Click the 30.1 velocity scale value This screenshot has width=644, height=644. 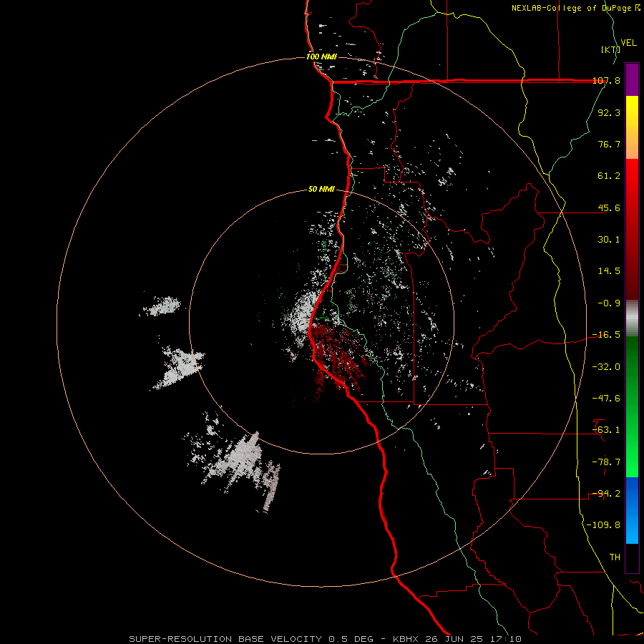(609, 240)
